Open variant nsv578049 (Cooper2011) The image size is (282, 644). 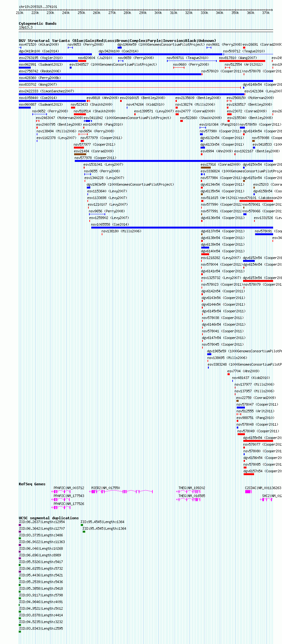tap(258, 431)
